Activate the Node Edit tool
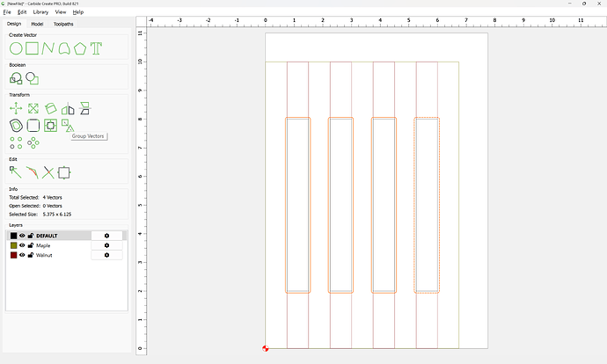 click(x=16, y=172)
